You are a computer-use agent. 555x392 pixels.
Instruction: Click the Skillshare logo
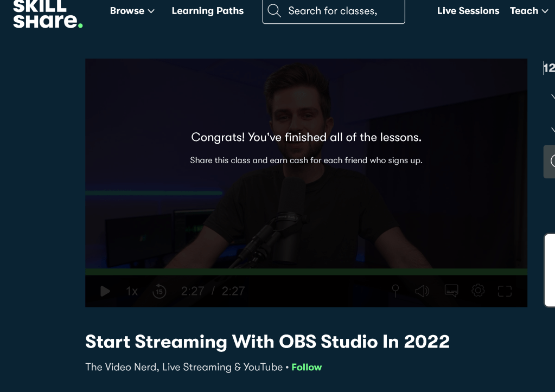click(48, 14)
